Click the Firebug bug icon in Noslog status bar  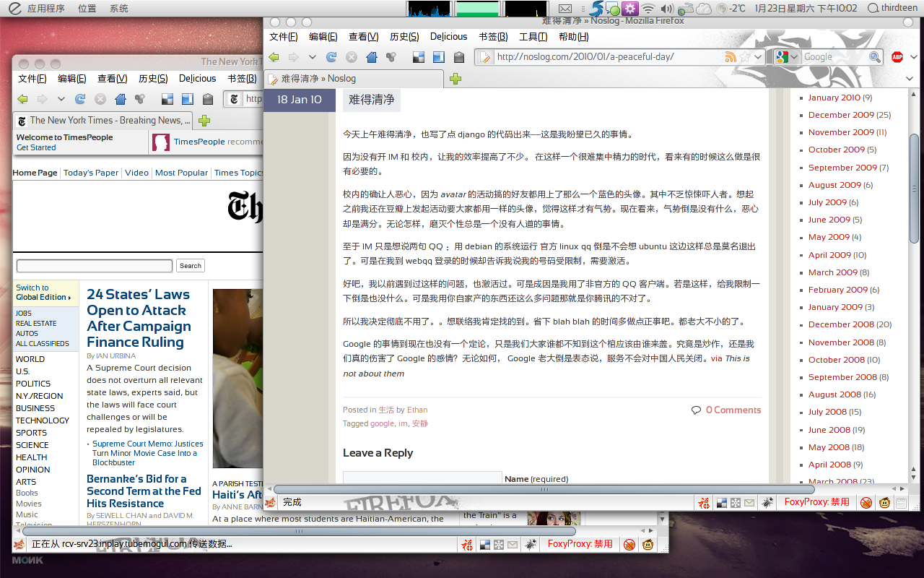pos(767,502)
